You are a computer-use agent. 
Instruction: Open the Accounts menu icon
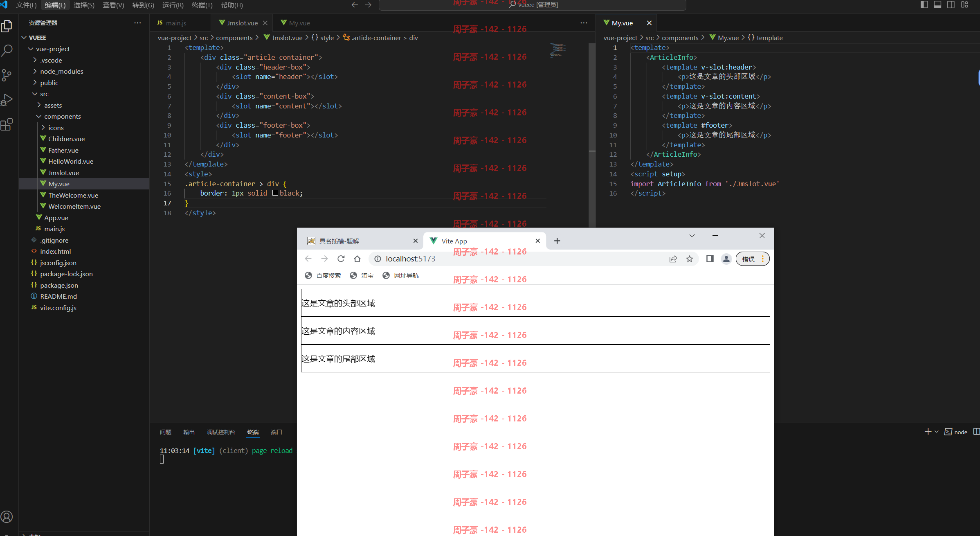pos(7,517)
